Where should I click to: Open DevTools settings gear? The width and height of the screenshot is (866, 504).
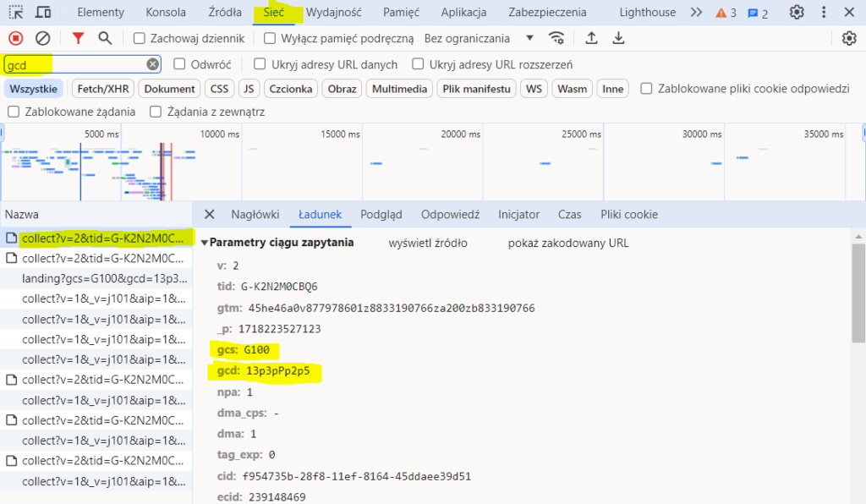pos(797,12)
